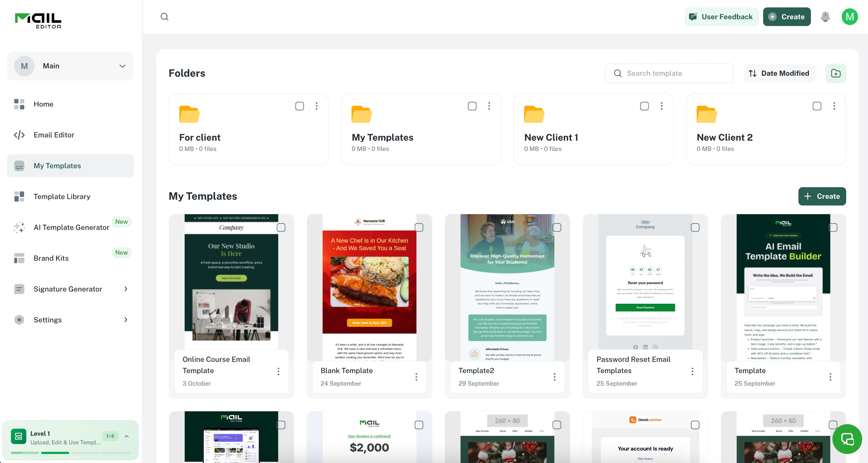868x463 pixels.
Task: Open the notifications bell
Action: [825, 16]
